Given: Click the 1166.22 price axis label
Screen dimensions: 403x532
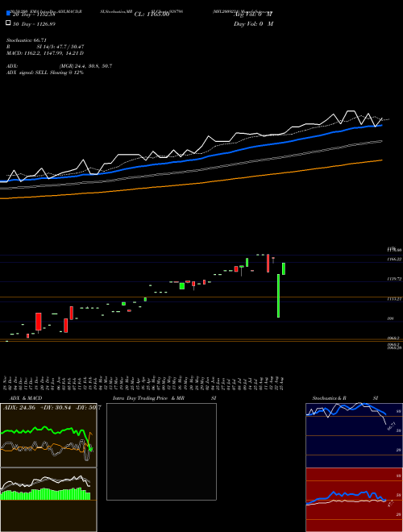Looking at the screenshot, I should click(395, 260).
